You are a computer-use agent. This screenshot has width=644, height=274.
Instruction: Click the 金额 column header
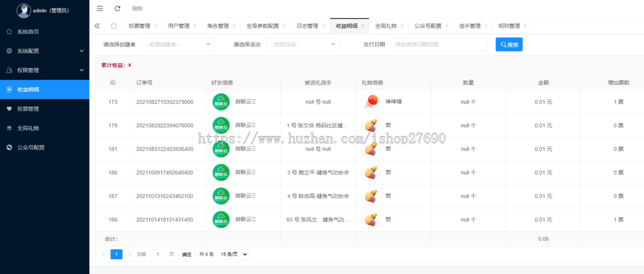coord(543,83)
